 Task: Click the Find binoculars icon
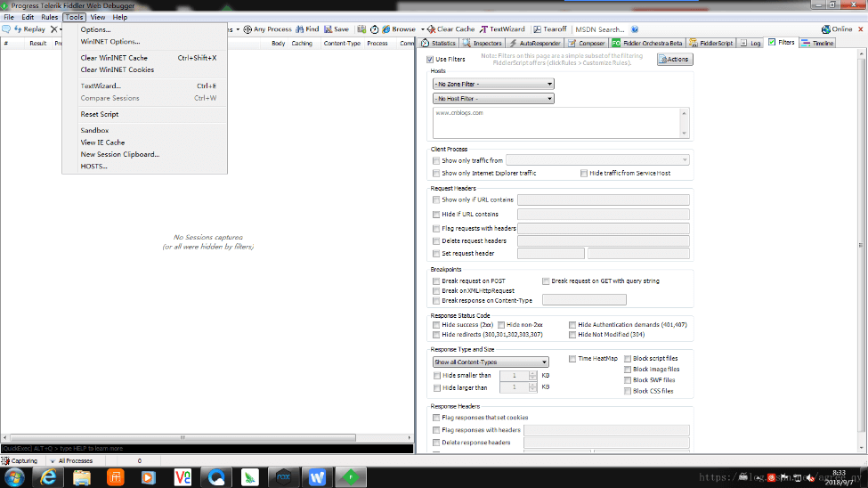coord(299,29)
